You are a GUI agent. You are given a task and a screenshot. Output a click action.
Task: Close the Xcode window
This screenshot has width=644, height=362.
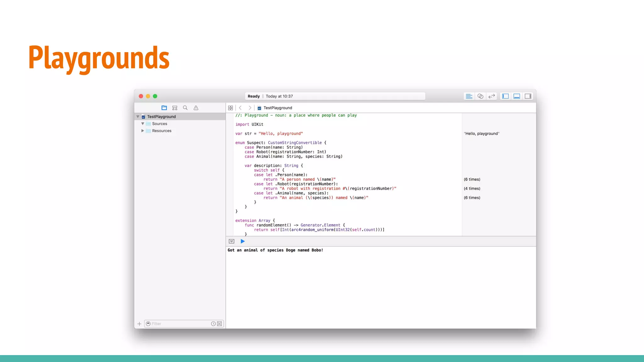point(141,96)
